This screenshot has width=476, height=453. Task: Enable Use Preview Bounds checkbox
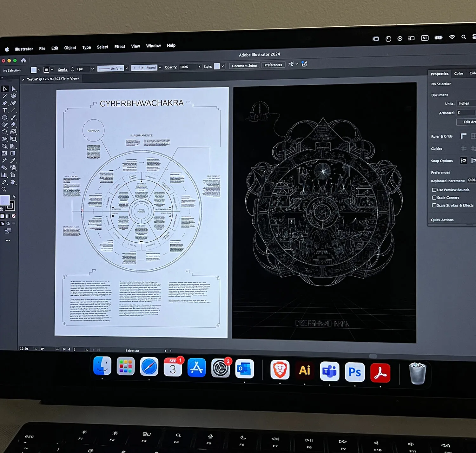pyautogui.click(x=434, y=190)
